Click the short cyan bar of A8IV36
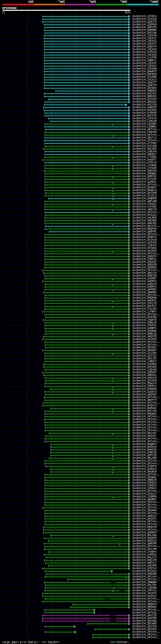The height and width of the screenshot is (644, 161). tap(86, 105)
